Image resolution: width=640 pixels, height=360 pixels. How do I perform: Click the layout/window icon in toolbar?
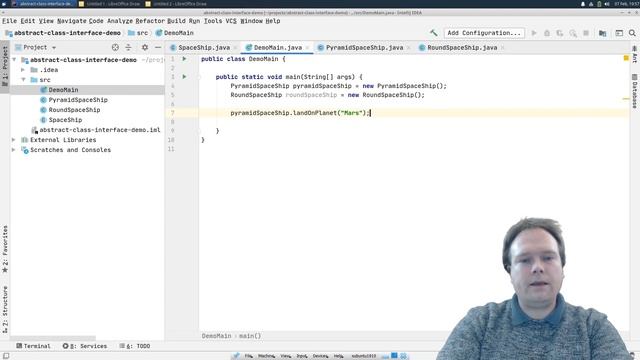coord(619,33)
